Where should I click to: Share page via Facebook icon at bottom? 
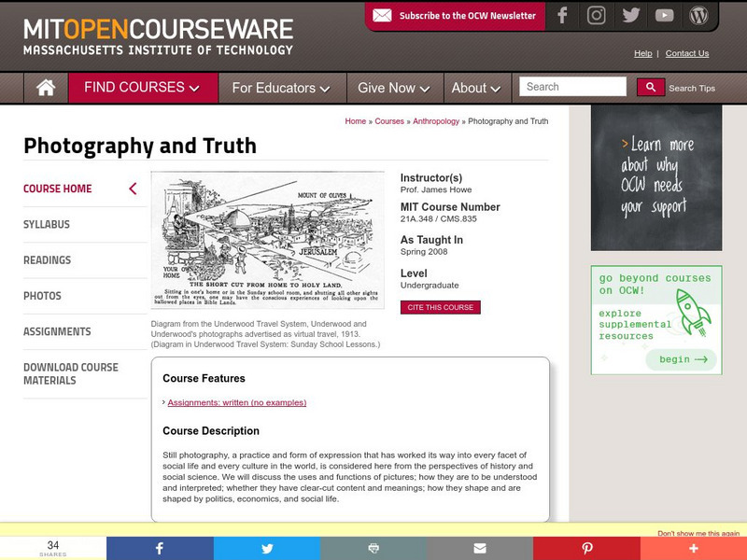pyautogui.click(x=159, y=549)
